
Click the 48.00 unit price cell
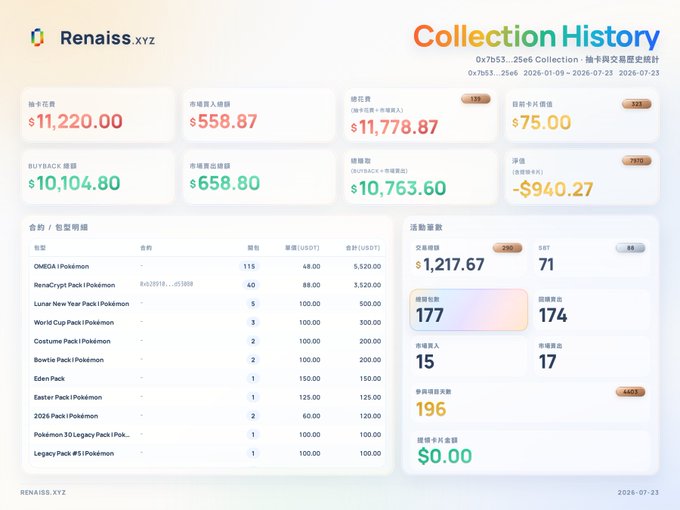coord(311,266)
